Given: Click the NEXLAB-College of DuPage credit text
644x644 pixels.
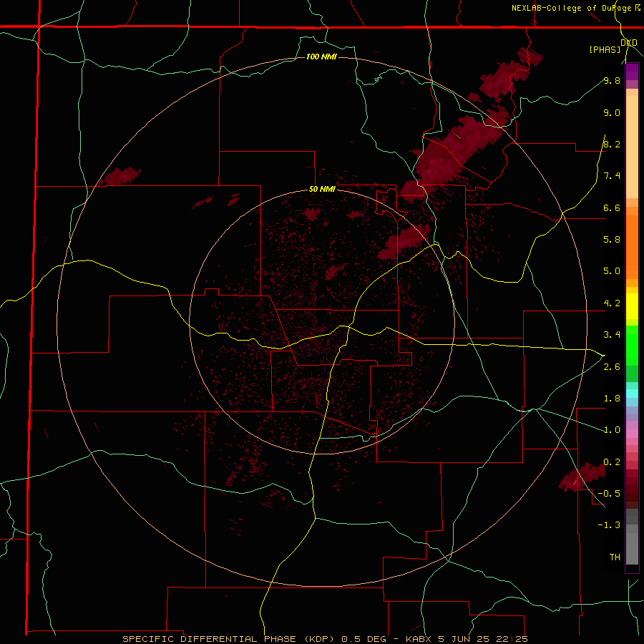Looking at the screenshot, I should 575,8.
